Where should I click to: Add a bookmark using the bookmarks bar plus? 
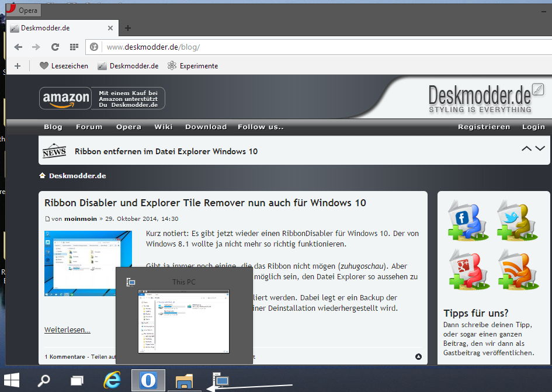pos(18,66)
